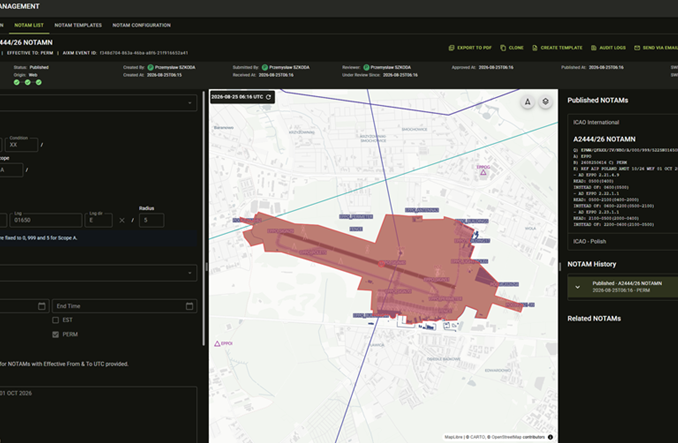Click the CARTO attribution link
Viewport: 678px width, 443px height.
pos(477,437)
